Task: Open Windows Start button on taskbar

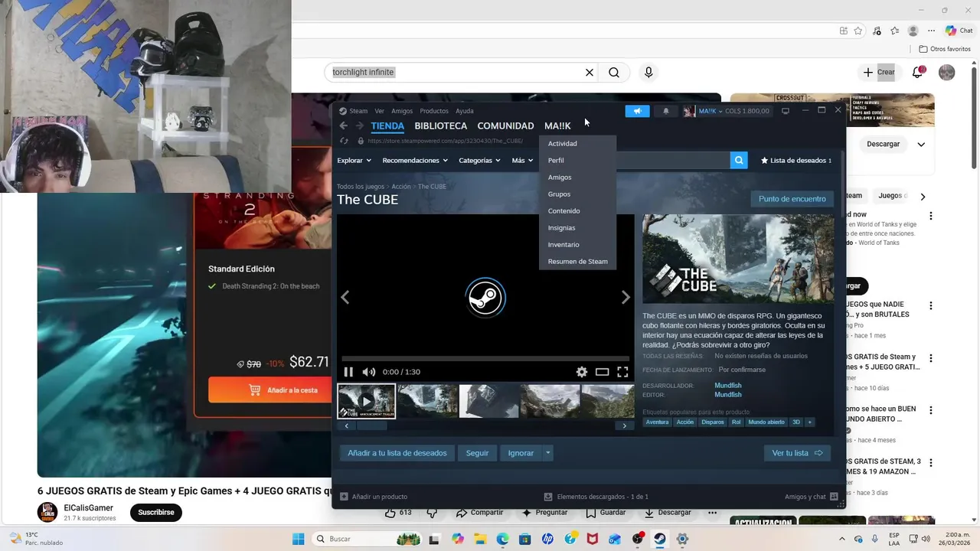Action: (x=299, y=539)
